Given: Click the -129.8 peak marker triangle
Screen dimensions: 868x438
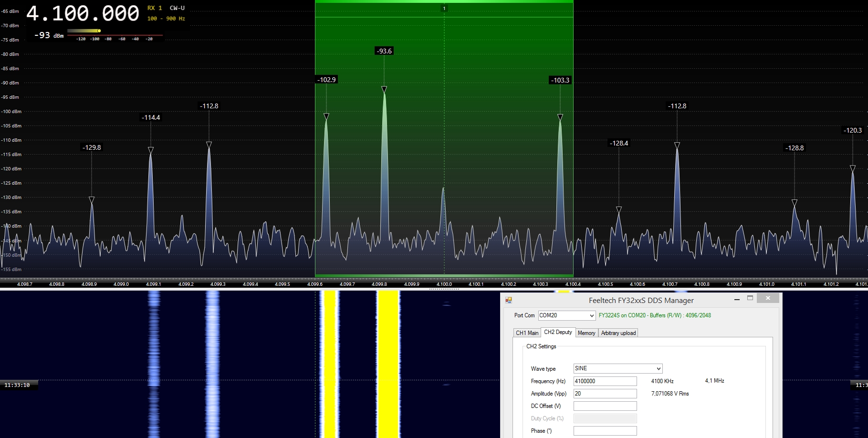Looking at the screenshot, I should (92, 200).
